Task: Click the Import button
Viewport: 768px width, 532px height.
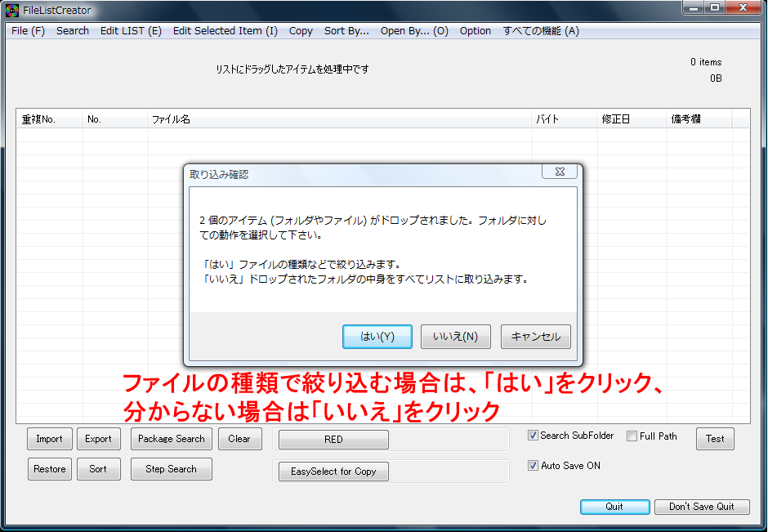Action: point(49,438)
